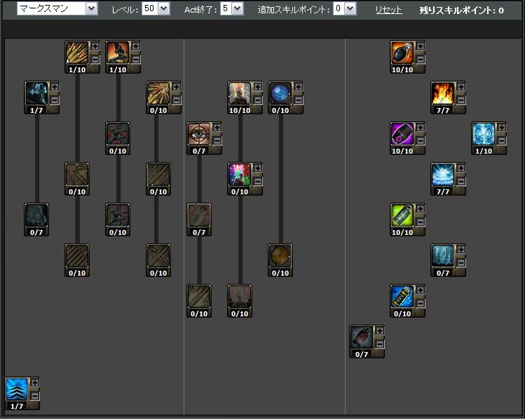Click the golden burst with crosshair skill icon

pos(158,93)
